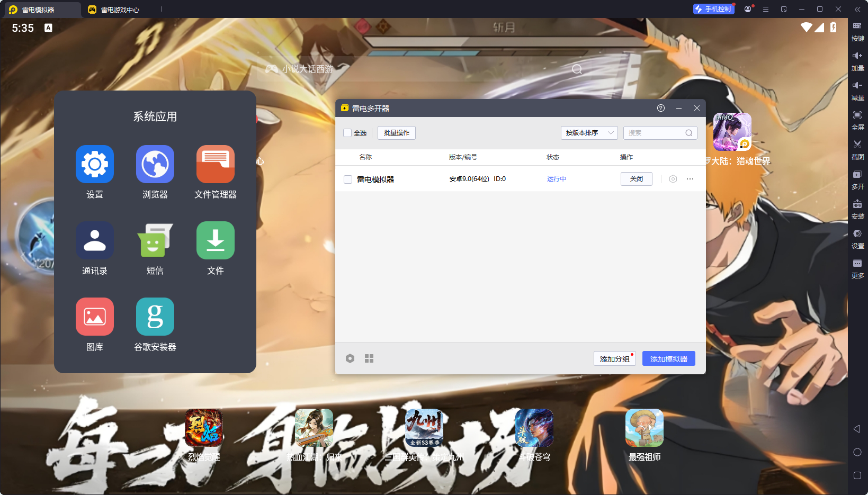Close the 雷电多开器 window

(697, 108)
